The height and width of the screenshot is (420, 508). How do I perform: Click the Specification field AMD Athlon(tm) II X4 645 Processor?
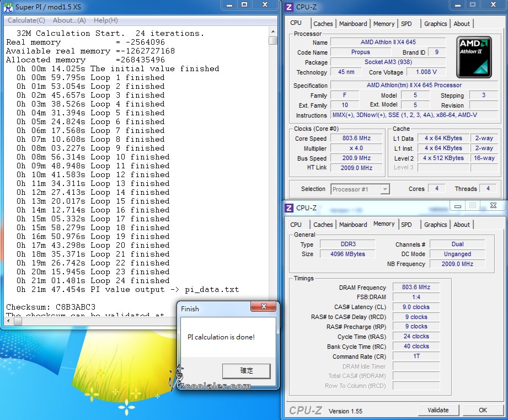(x=414, y=85)
